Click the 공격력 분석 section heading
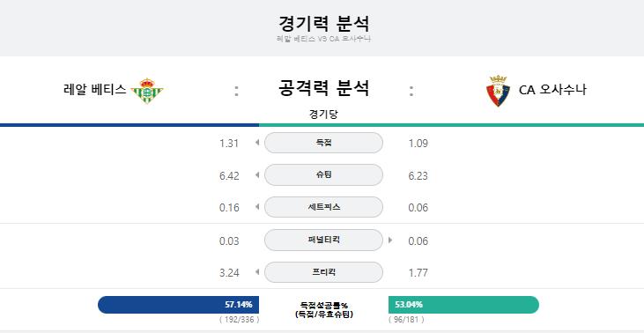Screen dimensions: 644x333 (323, 88)
